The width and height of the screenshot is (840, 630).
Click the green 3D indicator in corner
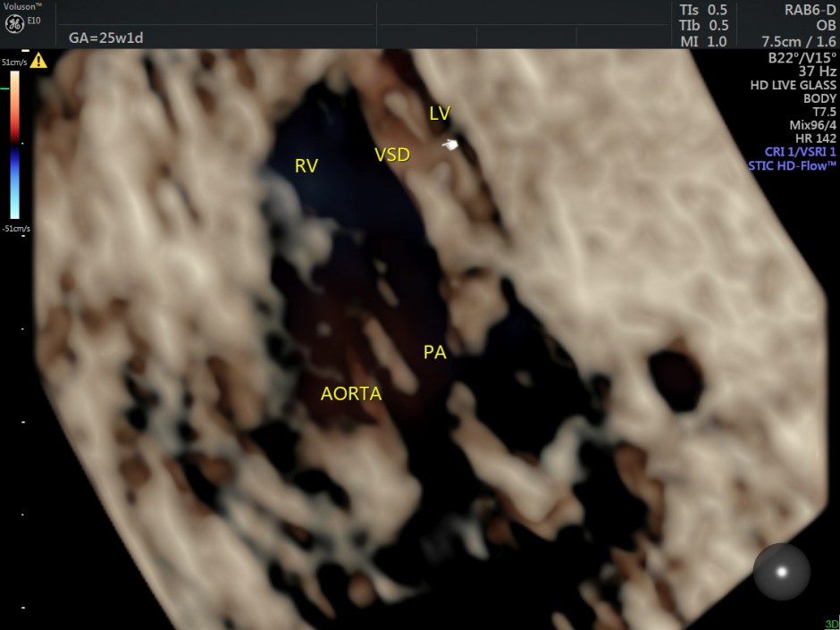[830, 623]
